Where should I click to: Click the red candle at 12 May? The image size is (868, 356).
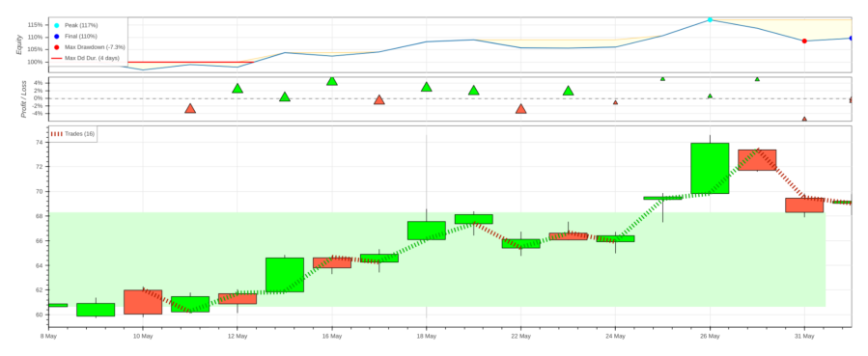pyautogui.click(x=238, y=298)
